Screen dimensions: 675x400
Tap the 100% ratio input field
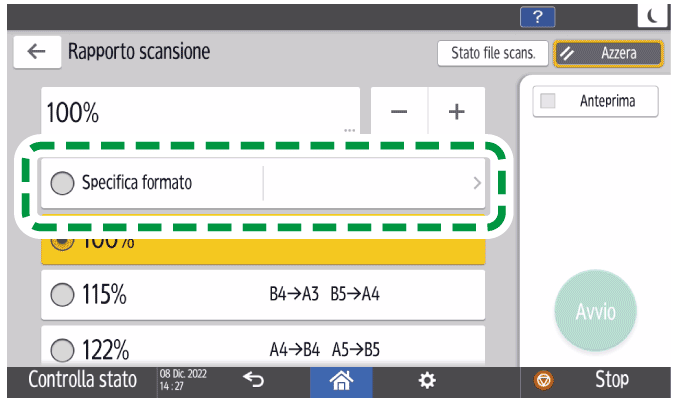(200, 112)
